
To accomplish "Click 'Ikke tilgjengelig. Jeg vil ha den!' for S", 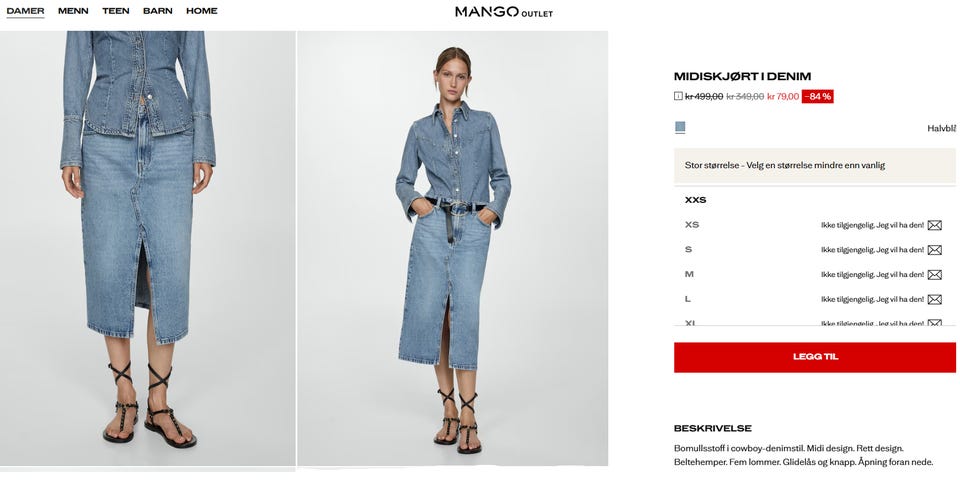I will (872, 250).
